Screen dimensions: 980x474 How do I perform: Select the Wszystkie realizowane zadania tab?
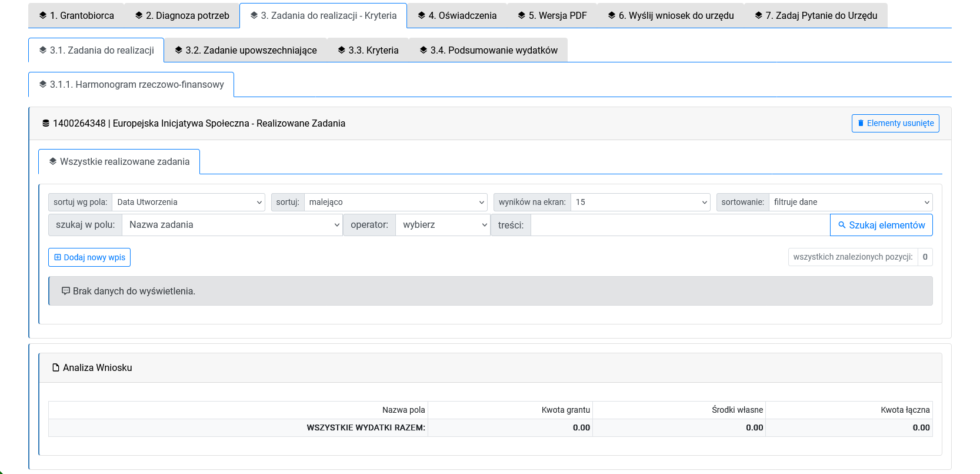click(x=119, y=162)
